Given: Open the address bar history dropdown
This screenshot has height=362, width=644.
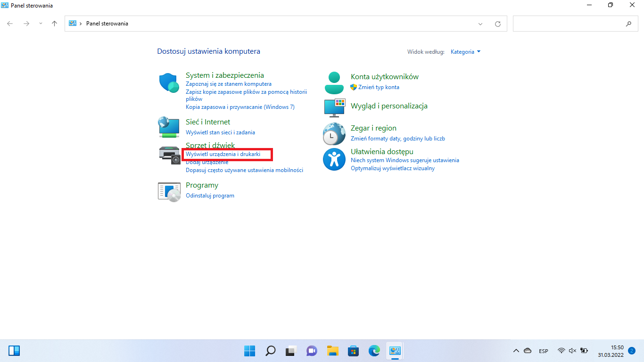Looking at the screenshot, I should pos(480,24).
